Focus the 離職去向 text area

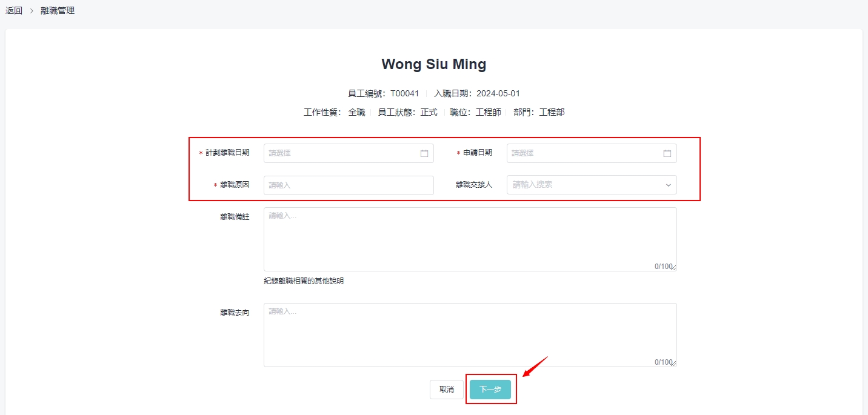coord(470,334)
